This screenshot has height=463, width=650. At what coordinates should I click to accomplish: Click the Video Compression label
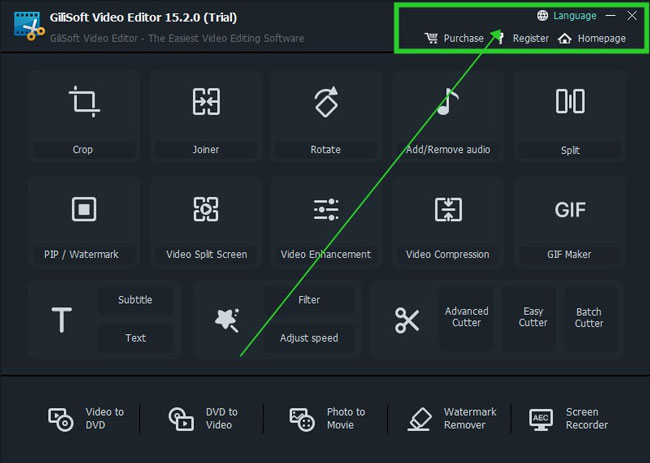447,254
